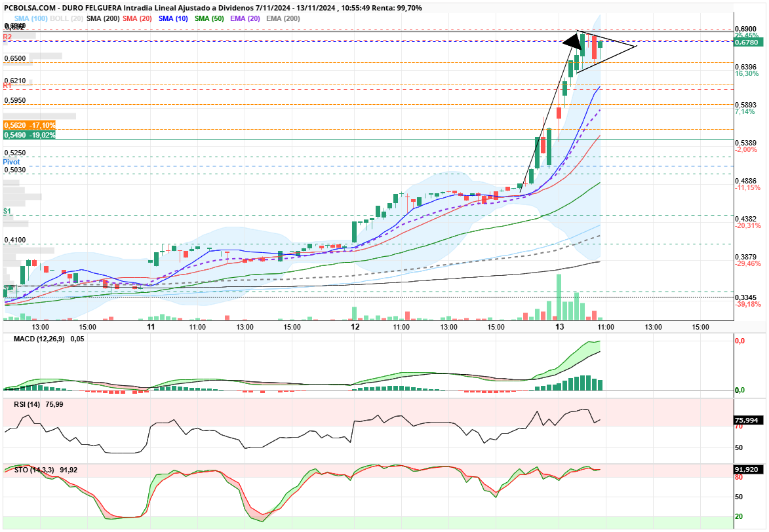Click the 0,6900 price axis value
The width and height of the screenshot is (769, 532).
(746, 29)
